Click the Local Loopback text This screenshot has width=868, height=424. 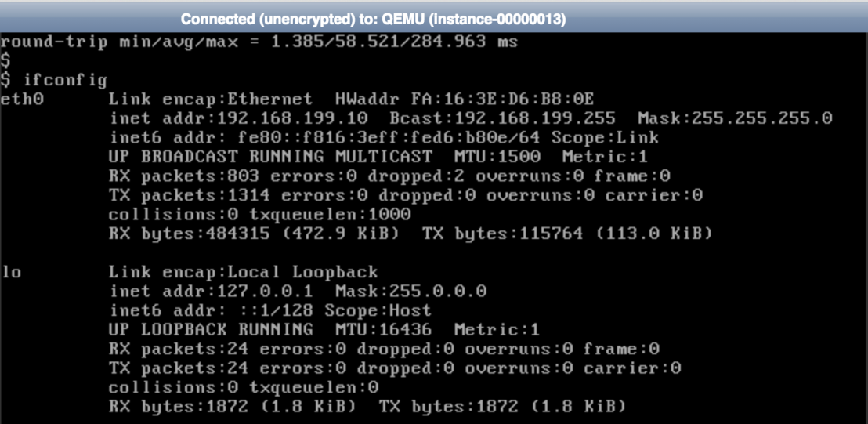(x=303, y=272)
